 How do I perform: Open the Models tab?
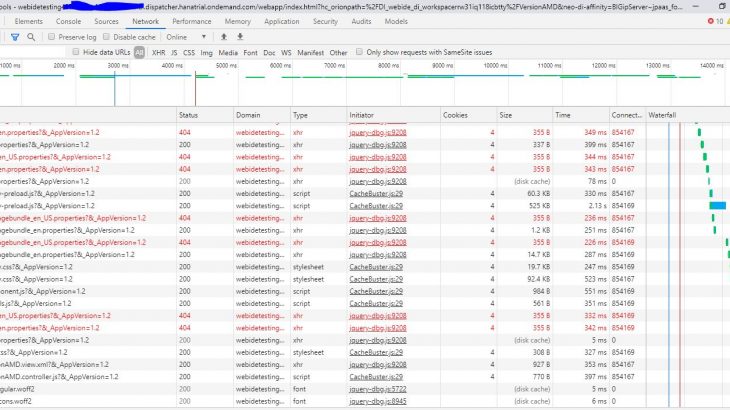click(x=396, y=21)
